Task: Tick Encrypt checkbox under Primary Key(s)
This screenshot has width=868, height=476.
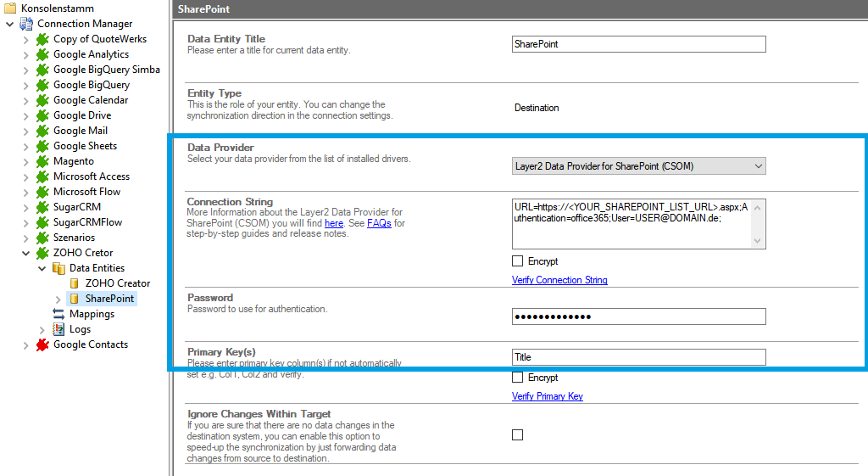Action: [518, 378]
